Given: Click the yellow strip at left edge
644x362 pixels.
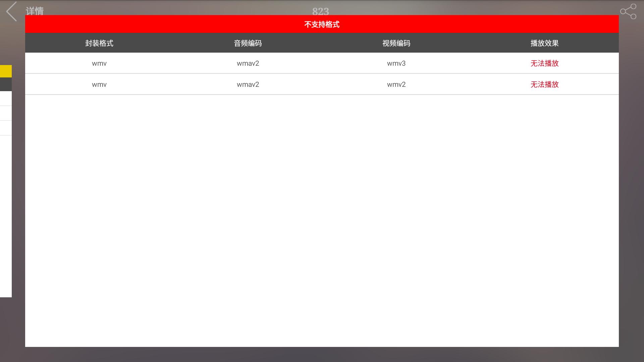Looking at the screenshot, I should click(6, 71).
